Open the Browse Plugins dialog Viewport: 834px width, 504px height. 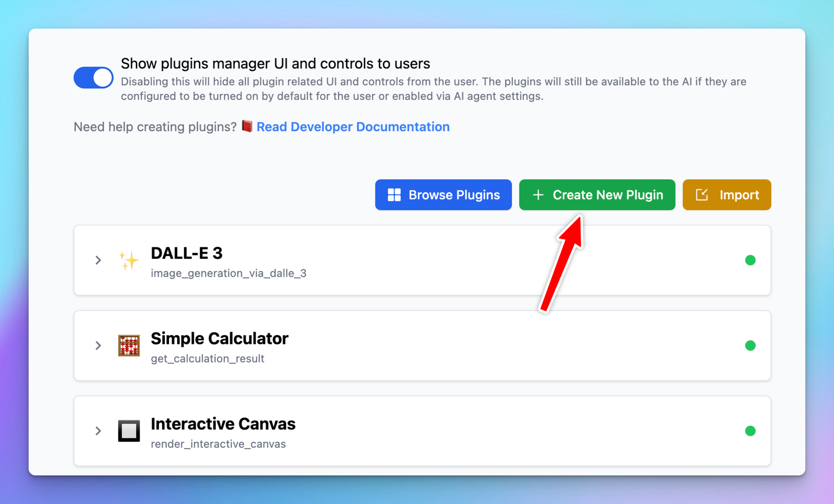coord(443,195)
